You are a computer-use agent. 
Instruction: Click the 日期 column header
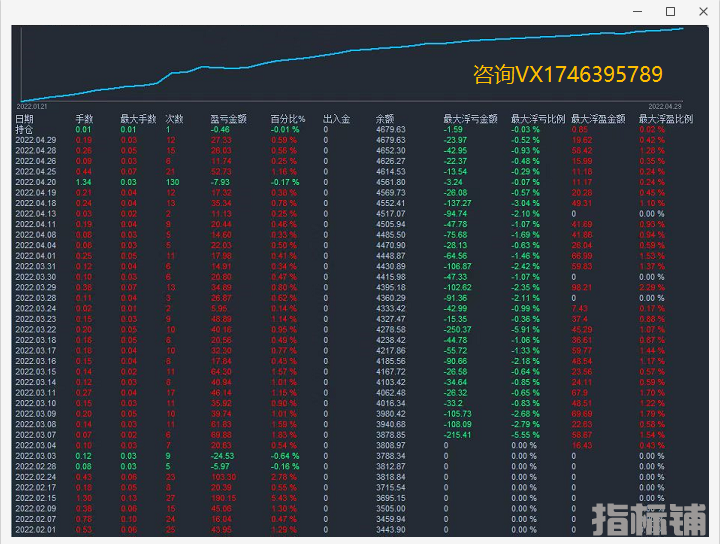(x=24, y=119)
